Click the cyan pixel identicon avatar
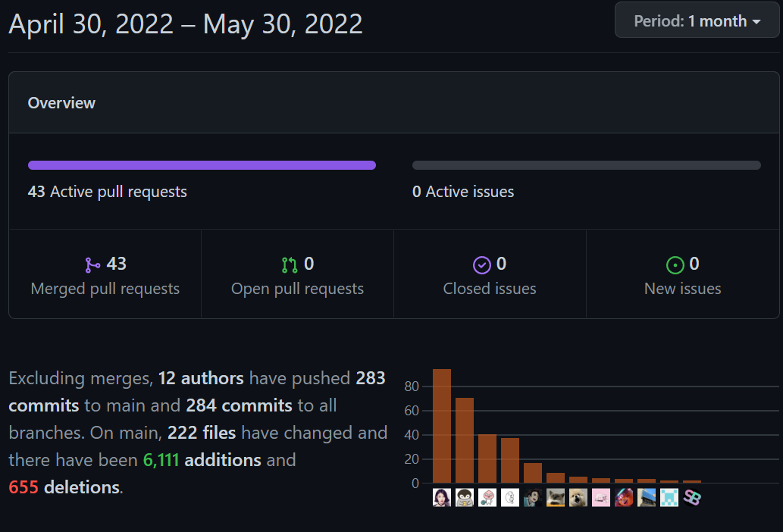783x532 pixels. pyautogui.click(x=669, y=498)
